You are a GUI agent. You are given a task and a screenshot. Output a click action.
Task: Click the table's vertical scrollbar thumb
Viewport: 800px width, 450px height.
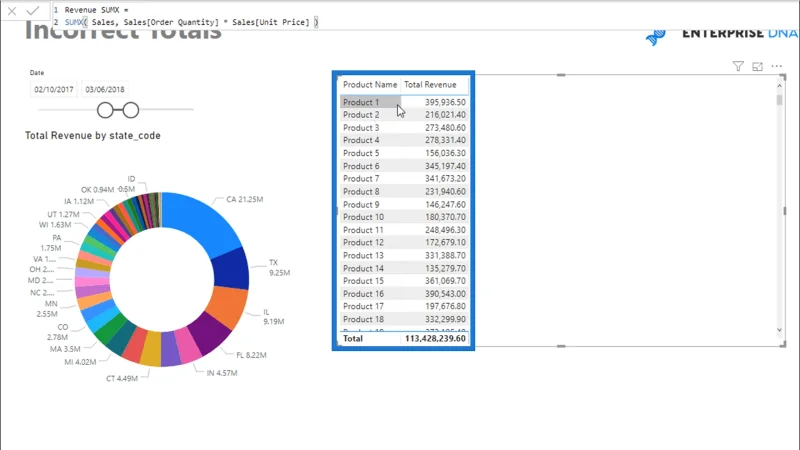click(779, 99)
